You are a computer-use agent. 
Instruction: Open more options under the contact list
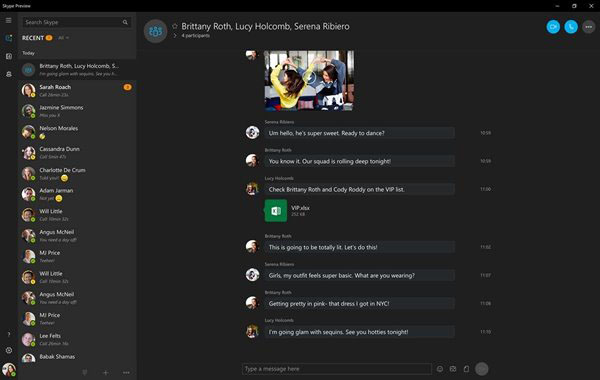pyautogui.click(x=126, y=372)
